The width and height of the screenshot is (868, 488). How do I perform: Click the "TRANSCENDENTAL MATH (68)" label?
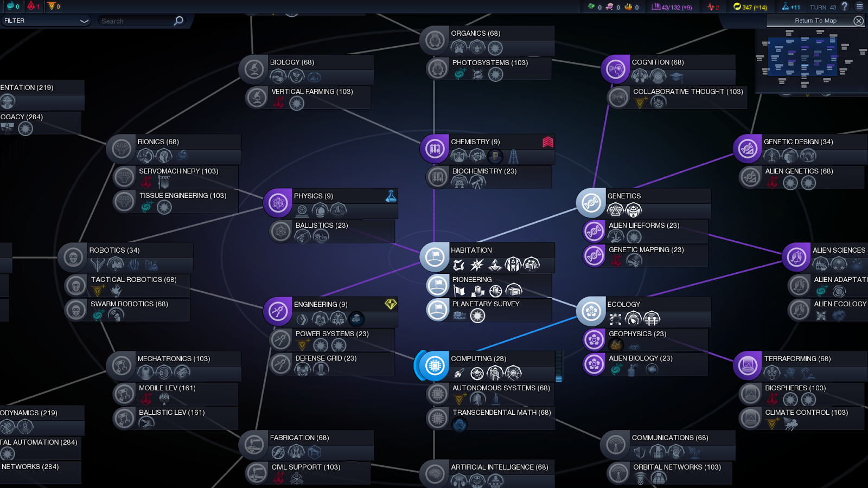point(502,413)
